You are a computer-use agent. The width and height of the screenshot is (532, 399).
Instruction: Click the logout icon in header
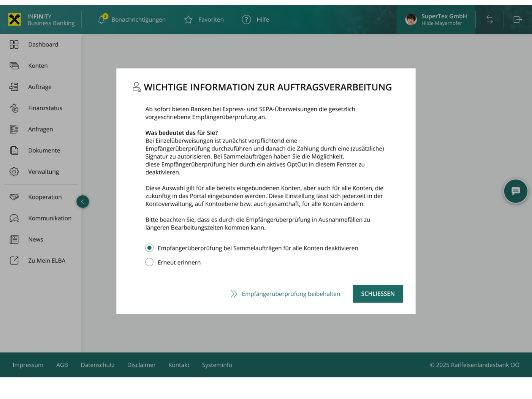coord(518,19)
